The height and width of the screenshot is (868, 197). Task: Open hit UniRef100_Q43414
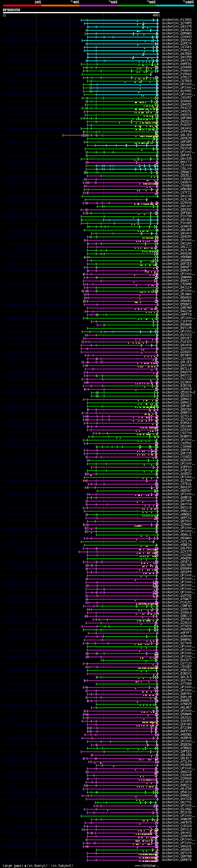tap(177, 30)
